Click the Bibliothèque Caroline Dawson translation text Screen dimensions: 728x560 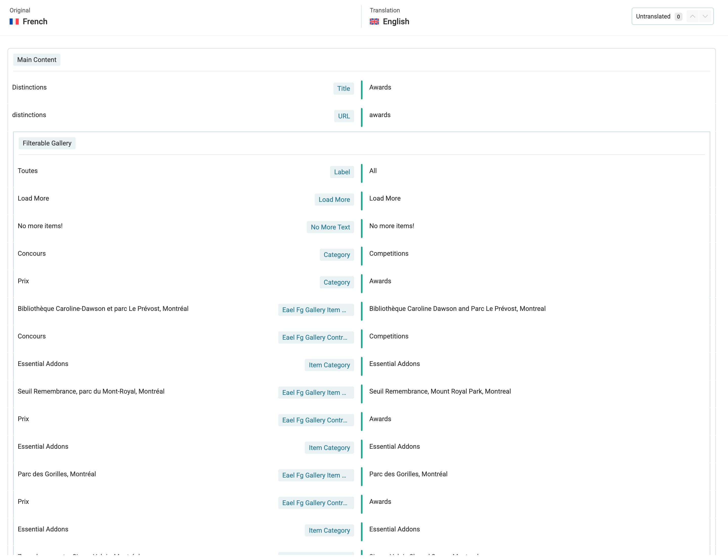[x=457, y=309]
